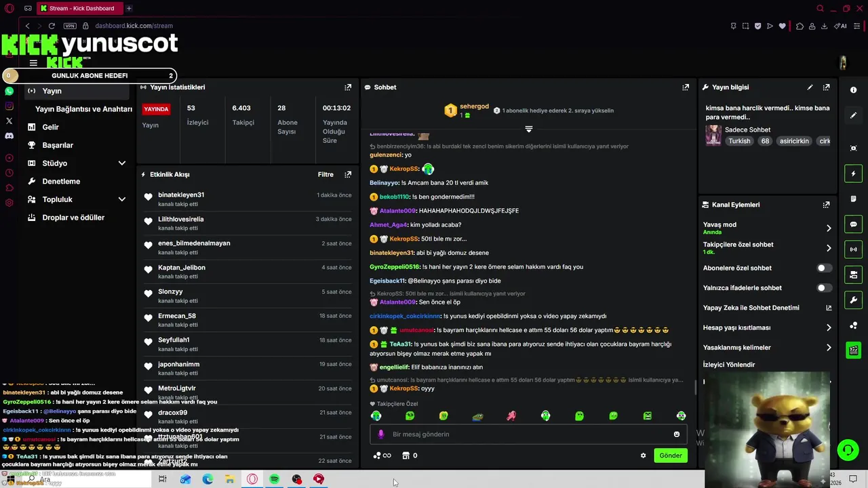This screenshot has height=488, width=868.
Task: Expand the Stüdyo submenu chevron
Action: click(122, 163)
